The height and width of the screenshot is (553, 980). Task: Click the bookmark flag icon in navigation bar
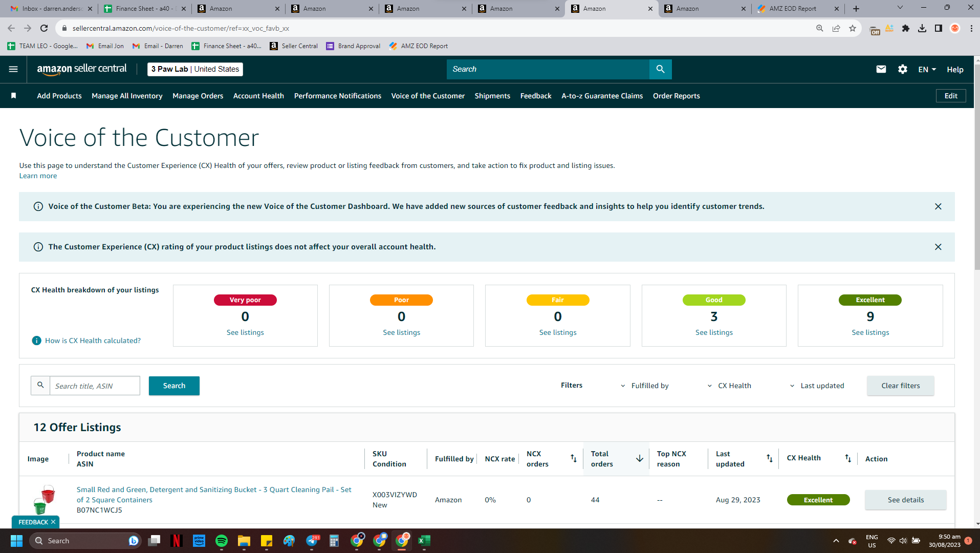(14, 96)
